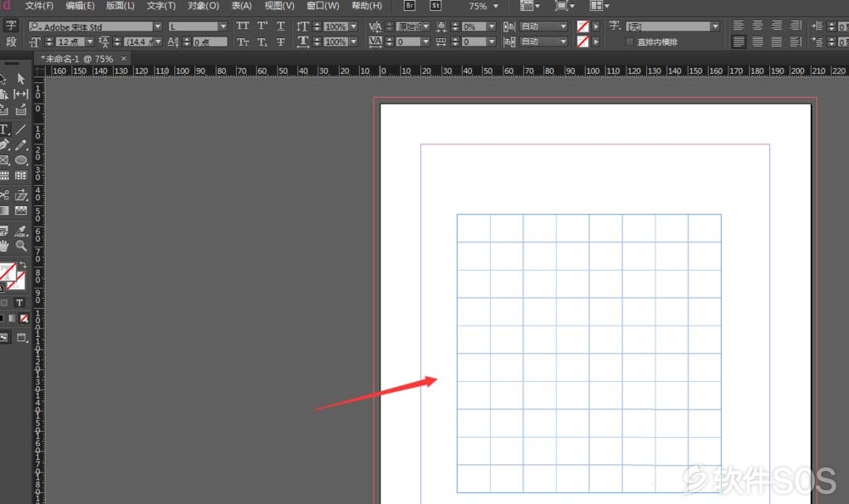This screenshot has width=849, height=504.
Task: Open the 12 点 font size dropdown
Action: (x=90, y=42)
